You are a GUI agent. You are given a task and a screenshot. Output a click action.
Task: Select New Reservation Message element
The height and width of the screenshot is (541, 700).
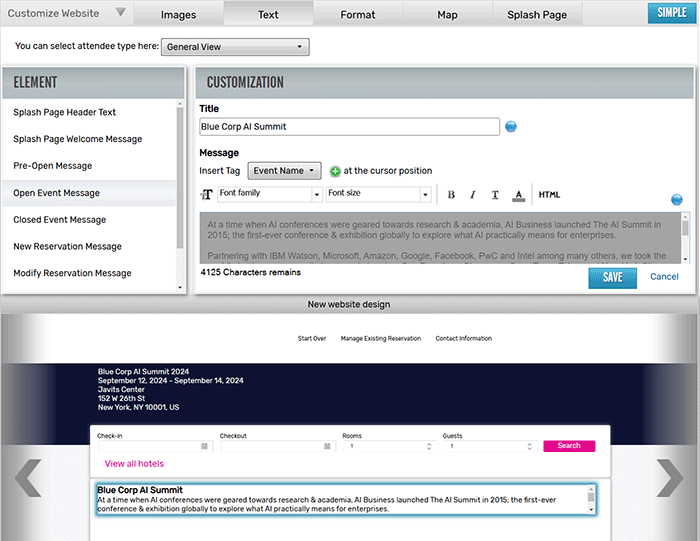point(89,246)
